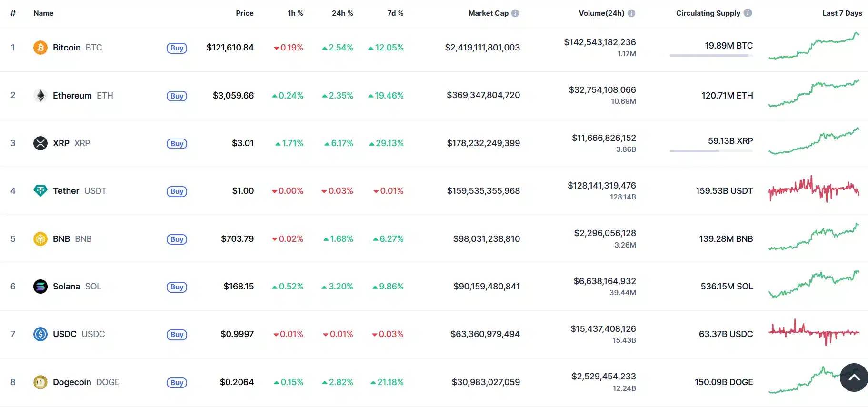Viewport: 868px width, 407px height.
Task: Click Bitcoin's circulating supply progress bar
Action: [711, 56]
